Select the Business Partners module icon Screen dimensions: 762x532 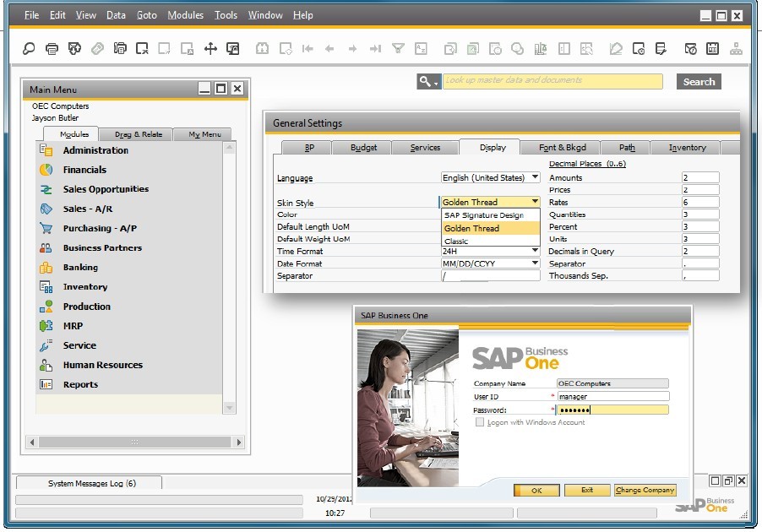point(46,247)
